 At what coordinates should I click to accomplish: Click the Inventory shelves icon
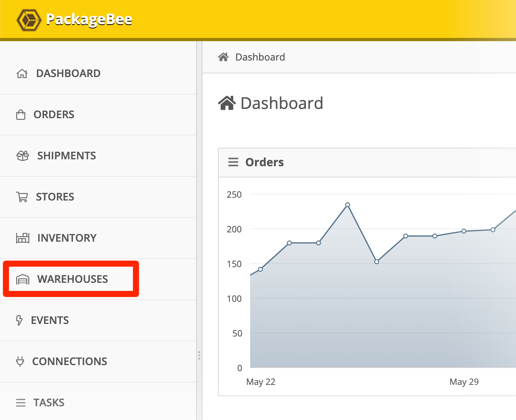click(23, 238)
